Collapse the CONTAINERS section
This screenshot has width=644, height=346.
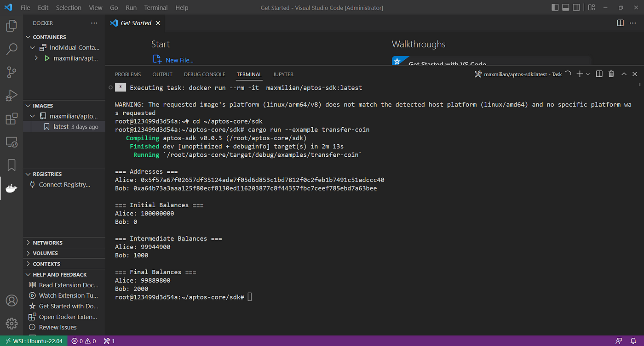(64, 37)
